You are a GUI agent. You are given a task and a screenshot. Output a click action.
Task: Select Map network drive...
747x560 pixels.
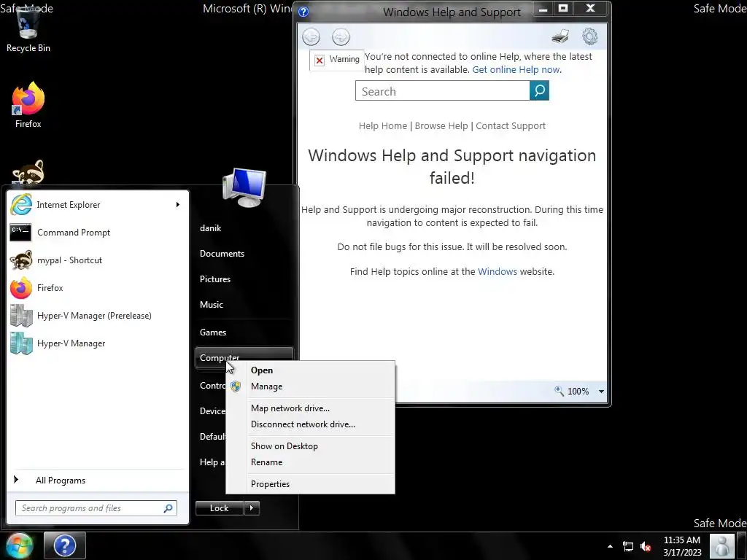coord(311,408)
